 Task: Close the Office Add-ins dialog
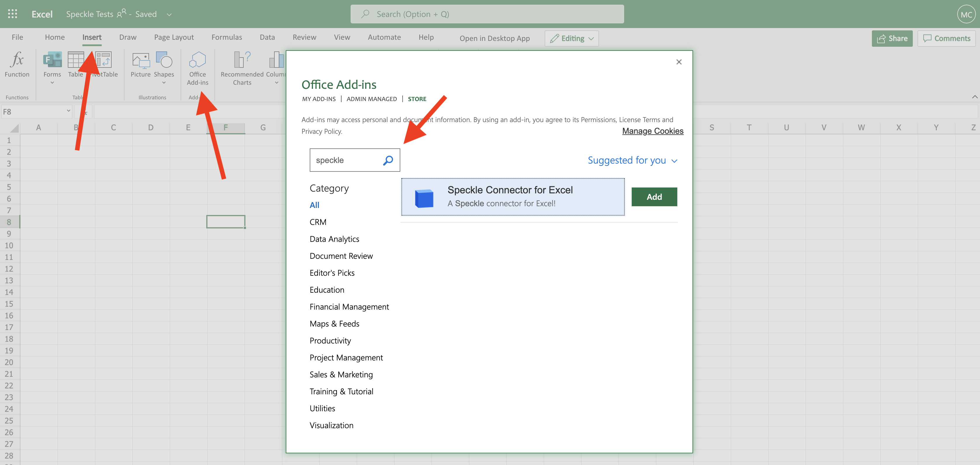(679, 62)
